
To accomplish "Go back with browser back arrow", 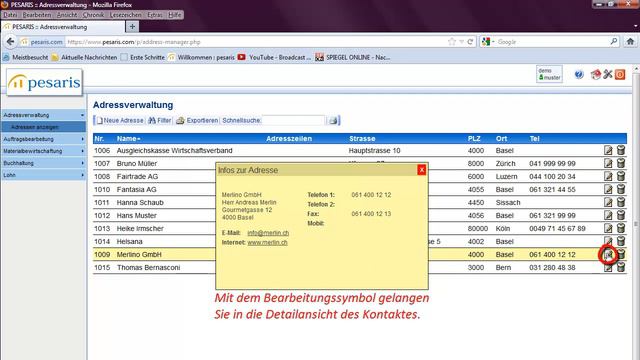I will (11, 42).
